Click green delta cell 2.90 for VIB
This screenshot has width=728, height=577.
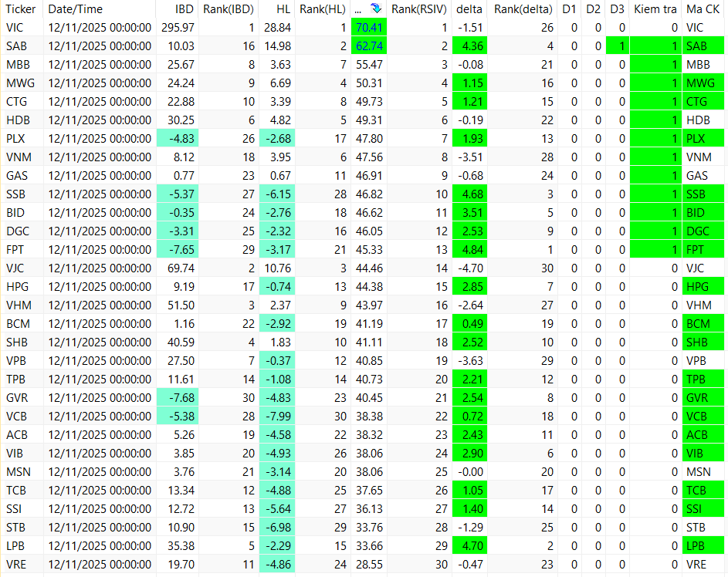470,453
